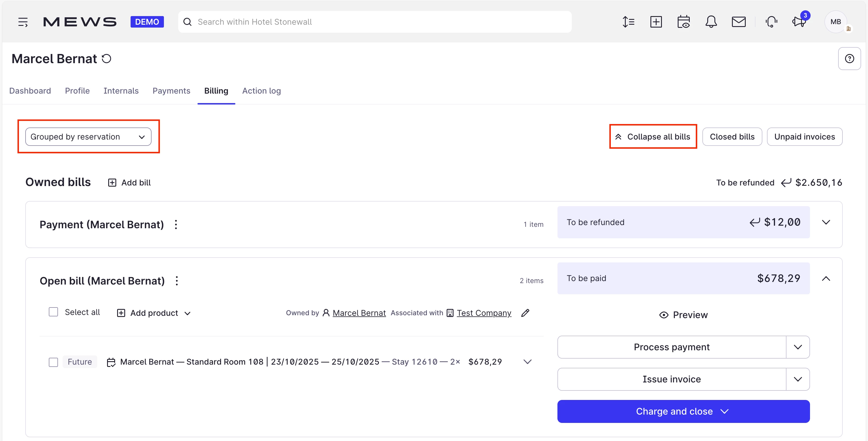Open the mail envelope icon
Screen dimensions: 868x441
[738, 22]
